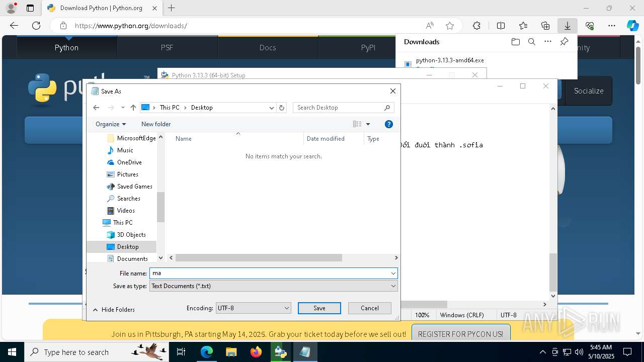Select Searches folder in tree

tap(128, 199)
